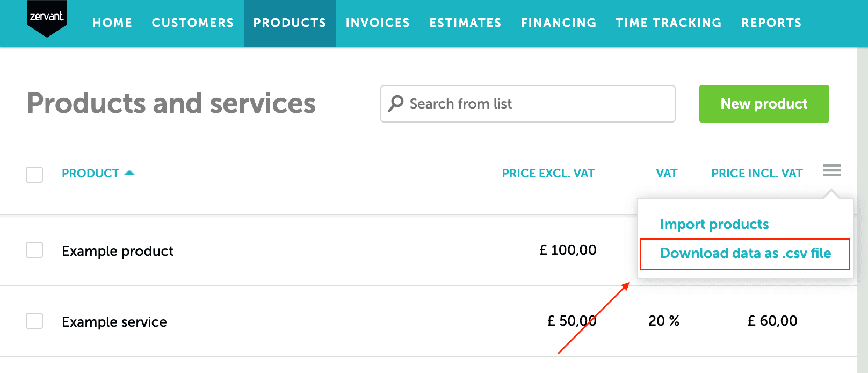Viewport: 868px width, 373px height.
Task: Switch to the INVOICES tab
Action: click(x=378, y=23)
